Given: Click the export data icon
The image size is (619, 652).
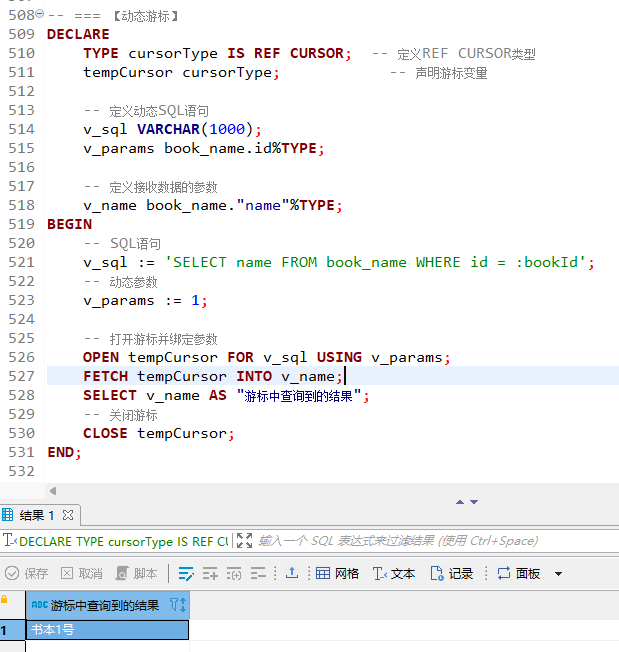Looking at the screenshot, I should 292,574.
